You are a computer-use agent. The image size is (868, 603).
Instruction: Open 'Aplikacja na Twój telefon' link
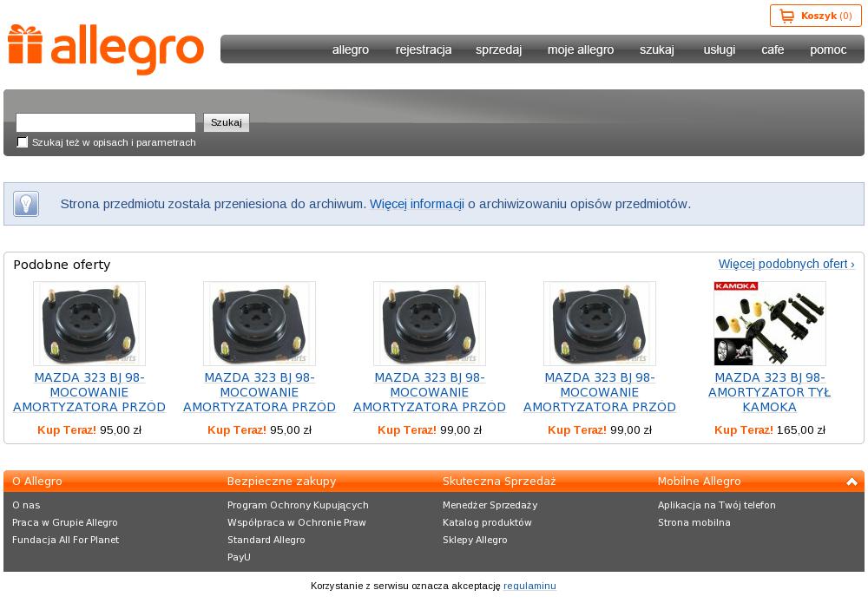717,505
